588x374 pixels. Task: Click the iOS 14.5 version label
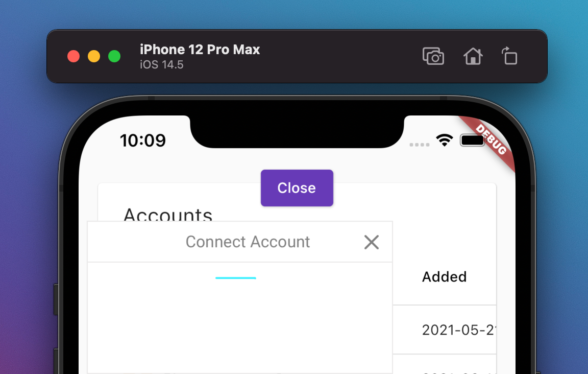tap(161, 64)
